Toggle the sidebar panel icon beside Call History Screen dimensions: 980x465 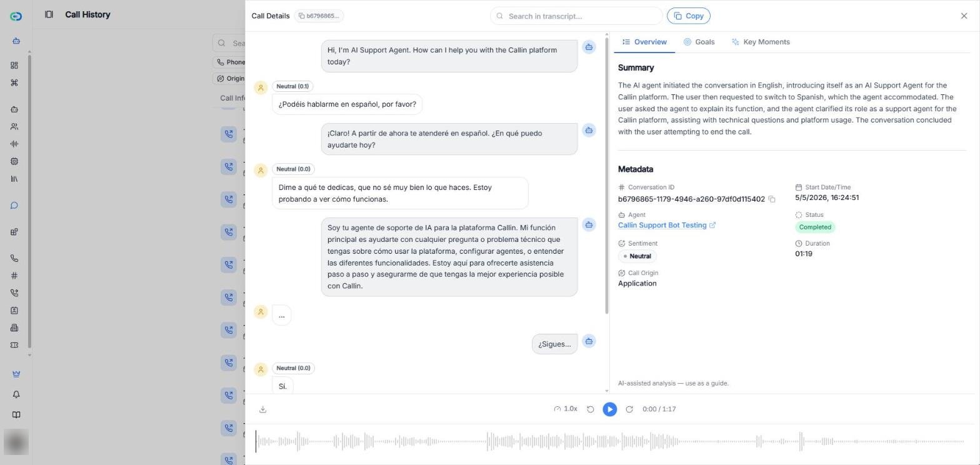tap(49, 14)
